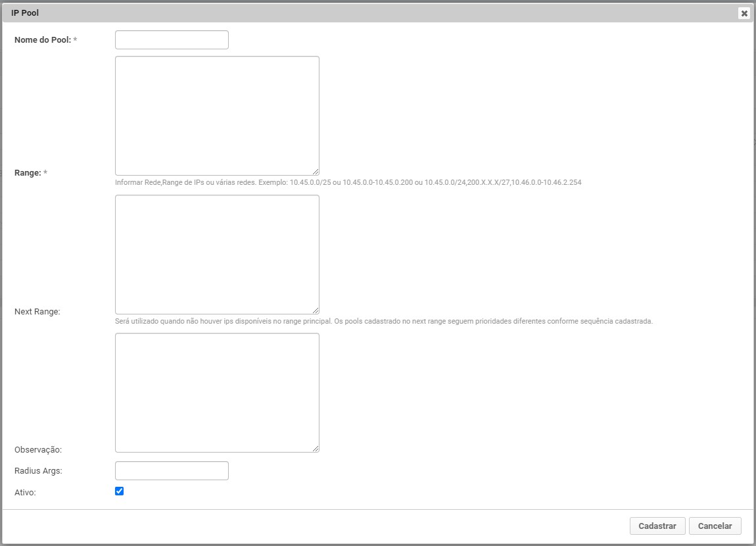Click the Cancelar button
The width and height of the screenshot is (756, 546).
(x=715, y=526)
